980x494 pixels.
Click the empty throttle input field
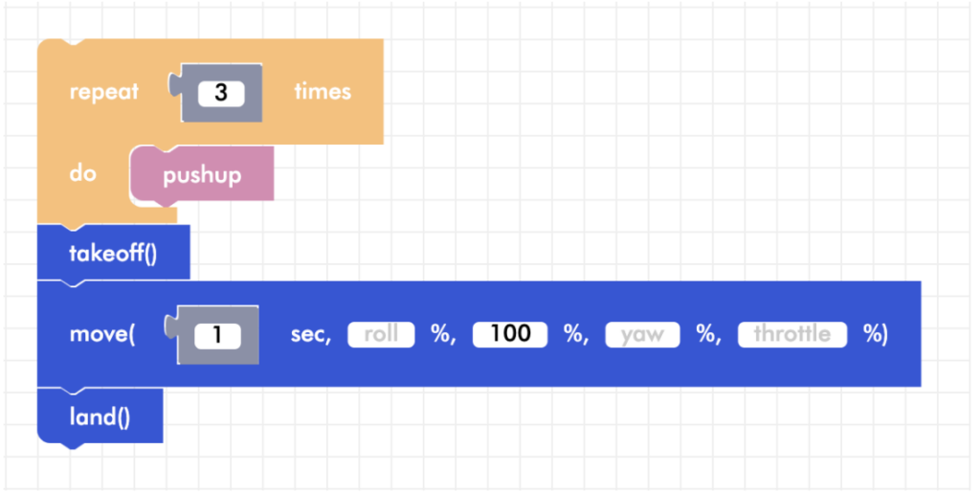click(x=791, y=334)
